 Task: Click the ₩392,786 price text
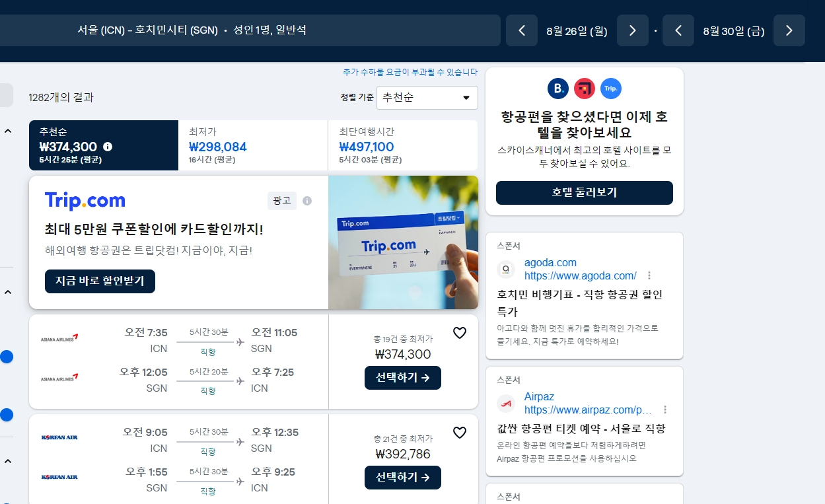pyautogui.click(x=403, y=454)
